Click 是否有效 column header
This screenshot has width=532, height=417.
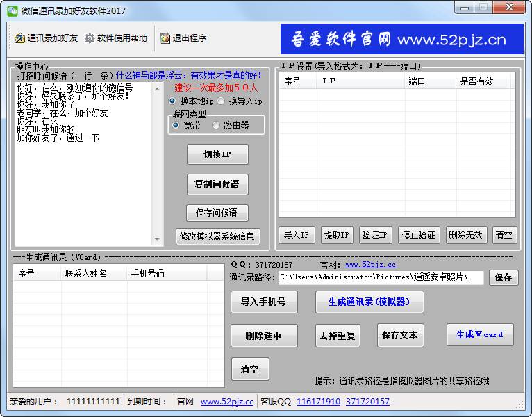pyautogui.click(x=483, y=81)
